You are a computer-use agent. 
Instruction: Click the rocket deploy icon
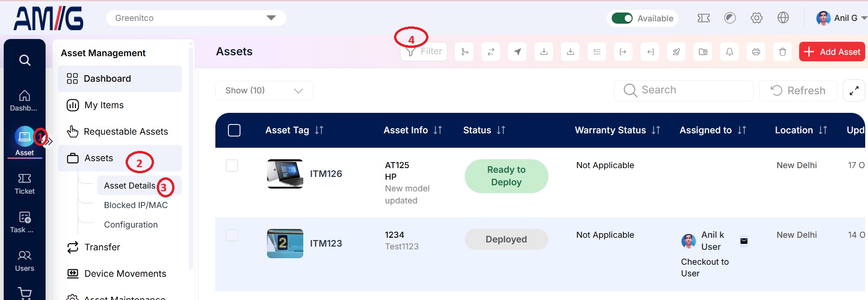(x=676, y=52)
